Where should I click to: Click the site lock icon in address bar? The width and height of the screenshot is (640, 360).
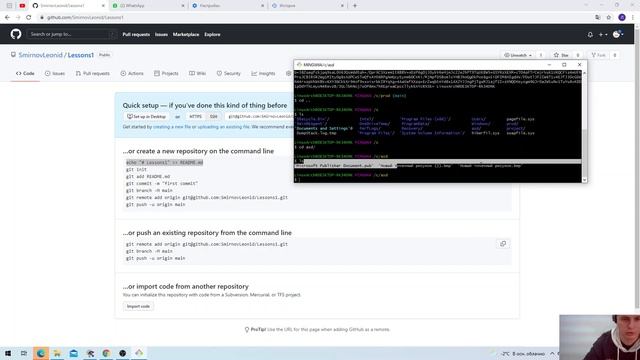tap(42, 18)
